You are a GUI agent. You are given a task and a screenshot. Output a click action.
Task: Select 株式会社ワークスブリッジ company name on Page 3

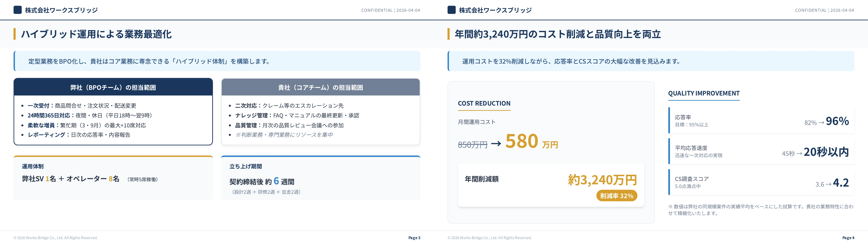click(x=61, y=10)
